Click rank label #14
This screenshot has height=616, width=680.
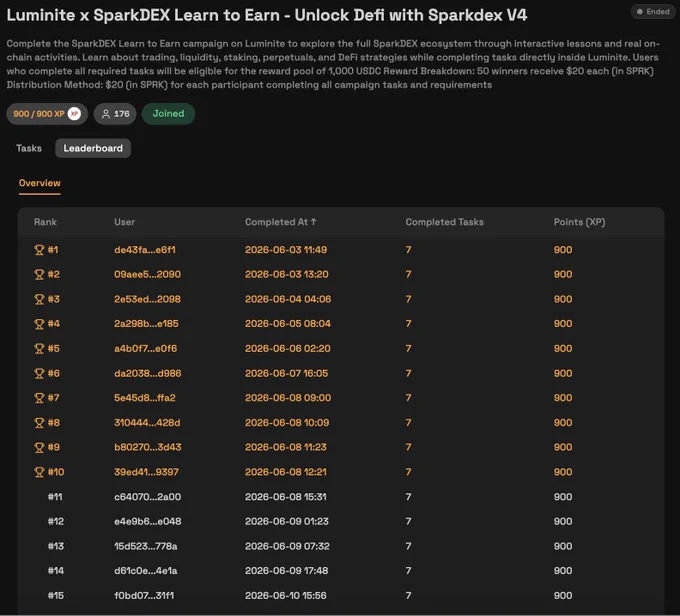pos(56,571)
